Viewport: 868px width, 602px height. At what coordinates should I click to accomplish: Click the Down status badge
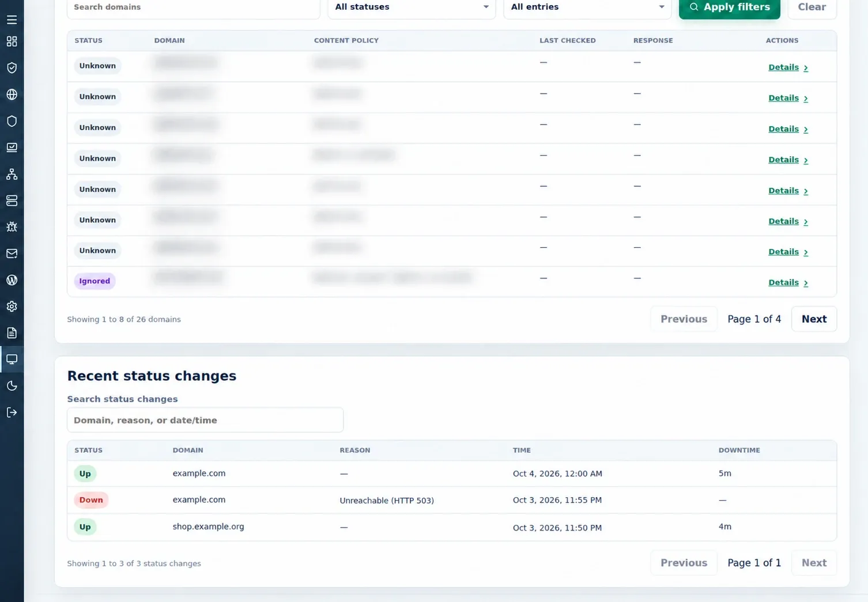(x=91, y=500)
